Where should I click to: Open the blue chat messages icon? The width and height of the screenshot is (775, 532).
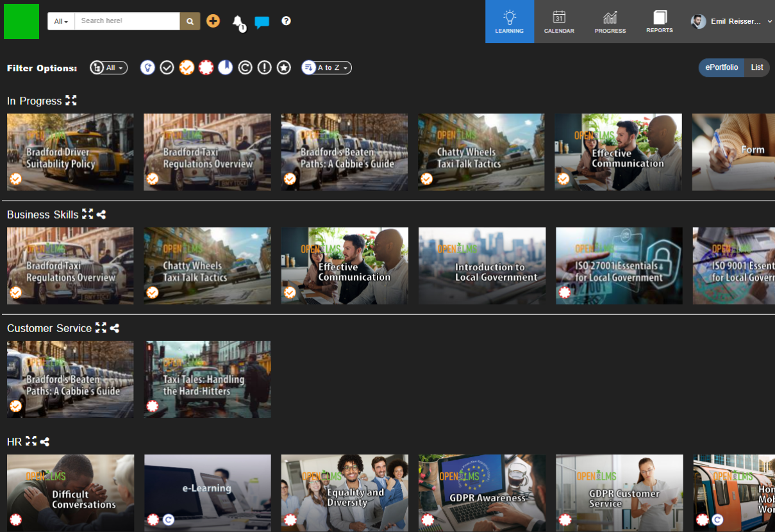[262, 22]
